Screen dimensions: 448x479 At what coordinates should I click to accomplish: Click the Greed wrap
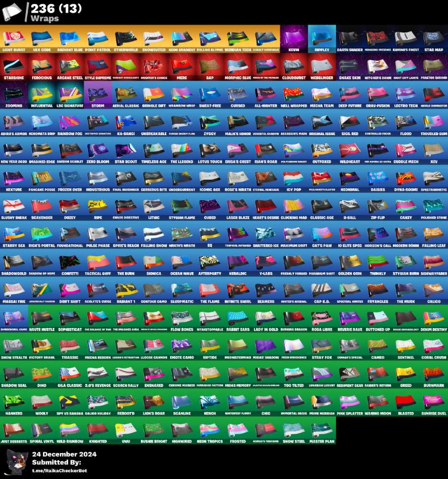click(406, 375)
